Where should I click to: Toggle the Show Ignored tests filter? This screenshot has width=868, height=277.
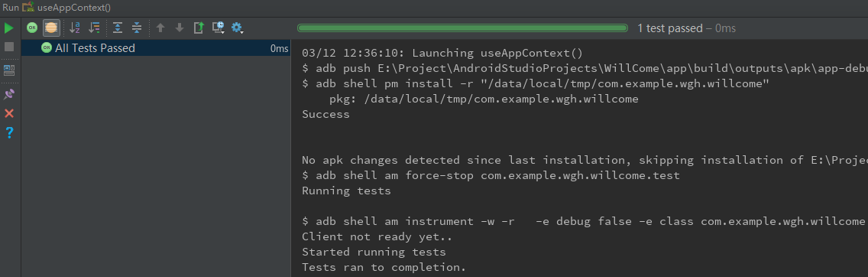click(x=51, y=28)
